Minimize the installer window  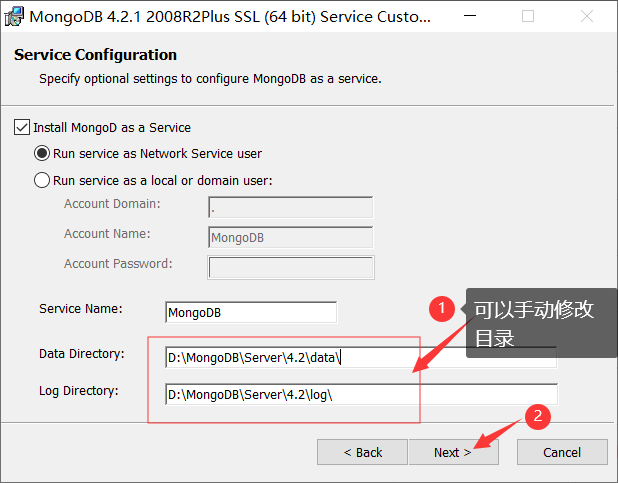pos(470,16)
